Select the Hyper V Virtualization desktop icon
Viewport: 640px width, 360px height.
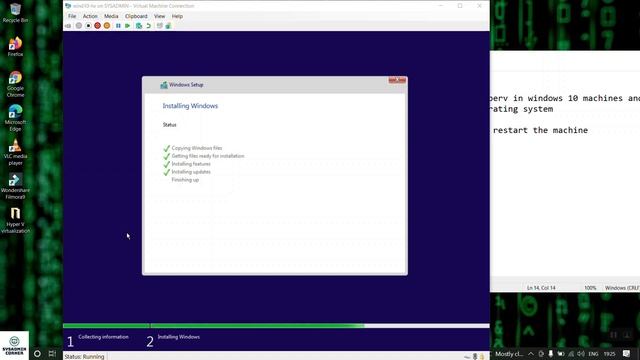click(16, 220)
